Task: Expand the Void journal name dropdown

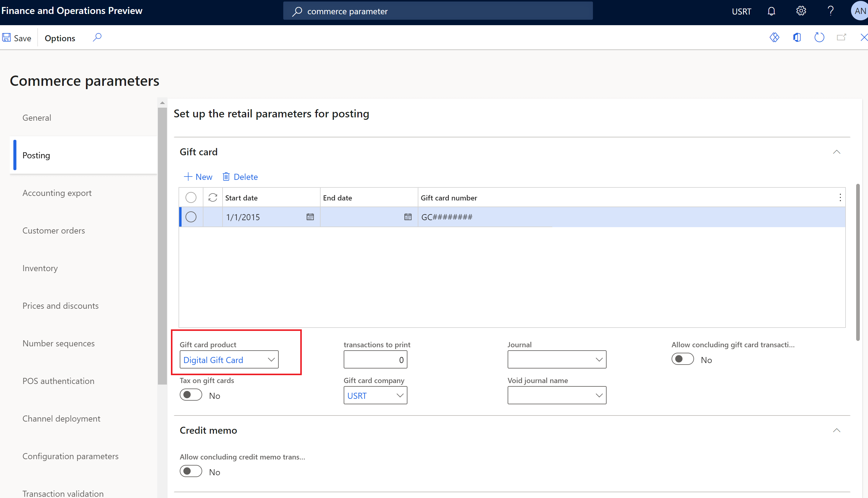Action: 598,395
